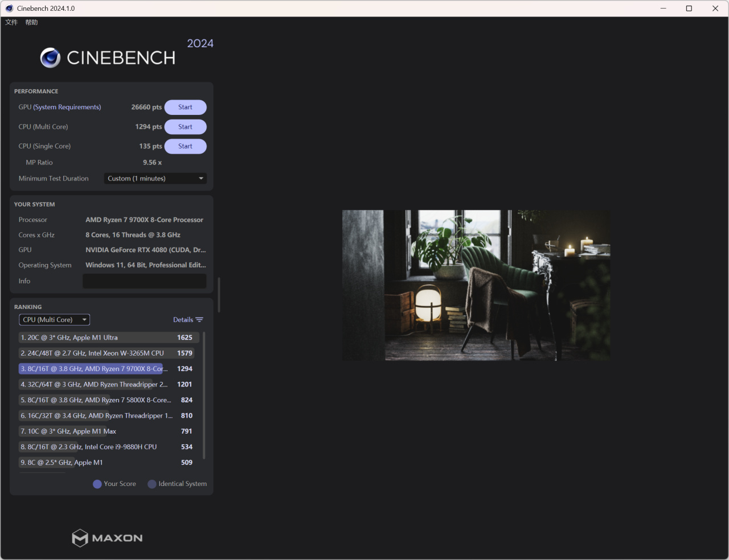Click the Maxon logo at bottom

point(107,538)
